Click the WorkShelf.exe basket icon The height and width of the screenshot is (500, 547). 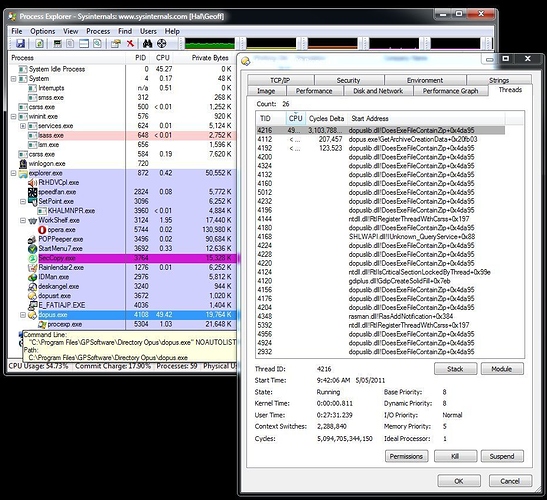pos(32,221)
